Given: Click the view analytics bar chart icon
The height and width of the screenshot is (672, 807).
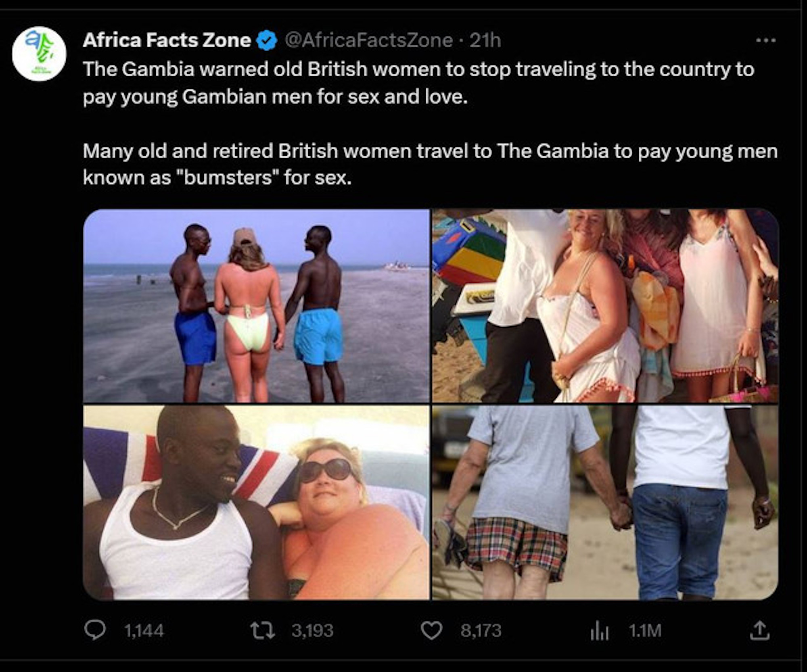Looking at the screenshot, I should pos(599,631).
